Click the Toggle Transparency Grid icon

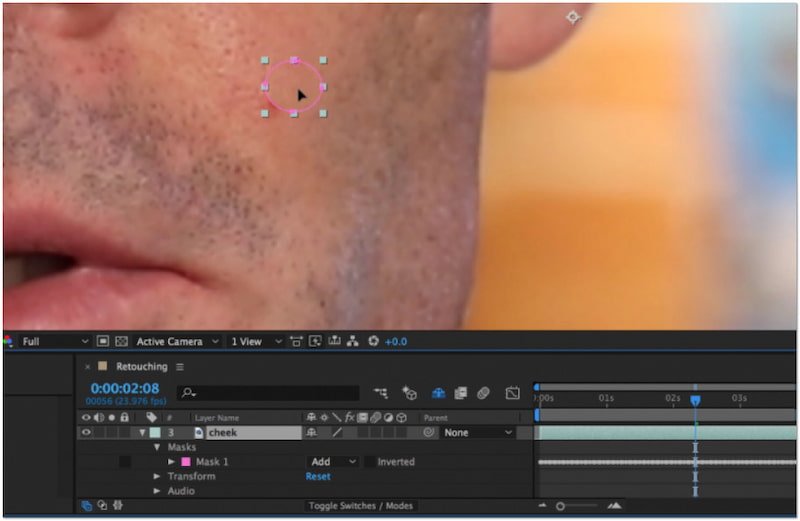click(121, 341)
